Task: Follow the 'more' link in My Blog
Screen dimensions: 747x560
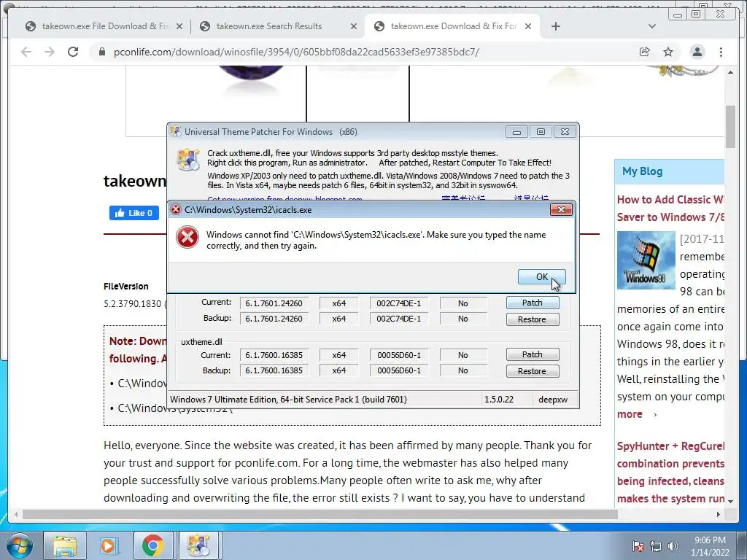Action: [x=630, y=414]
